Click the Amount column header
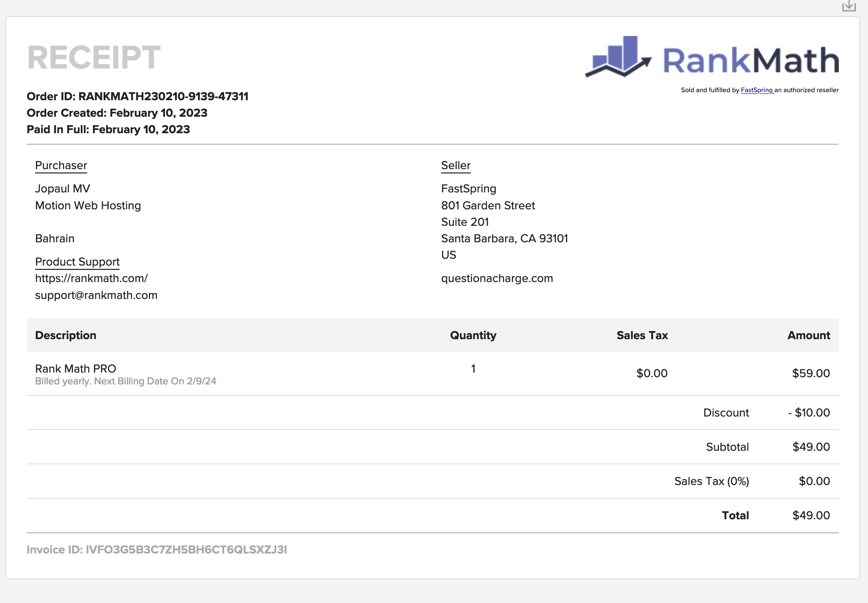 [x=809, y=335]
